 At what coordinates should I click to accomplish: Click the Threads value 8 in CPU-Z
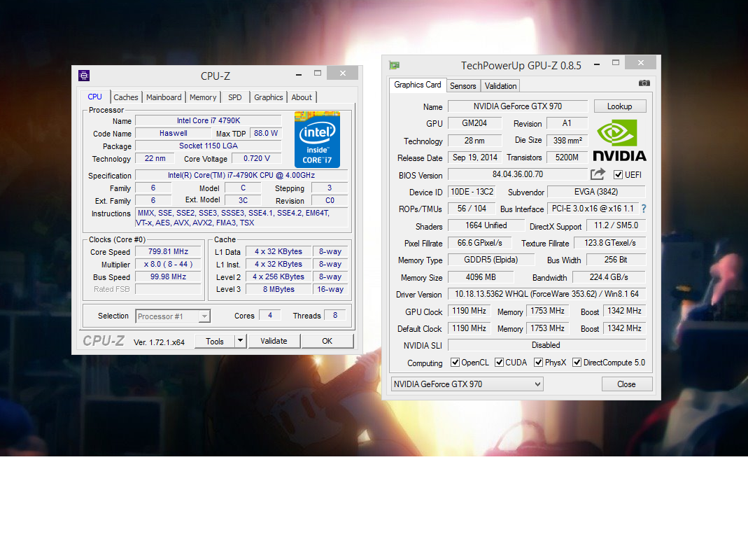335,315
